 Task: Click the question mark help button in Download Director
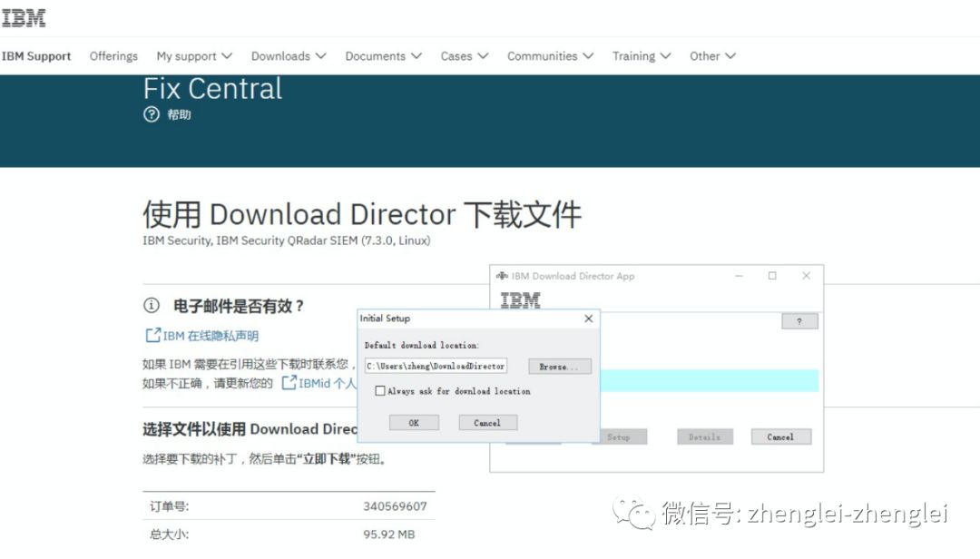[799, 321]
